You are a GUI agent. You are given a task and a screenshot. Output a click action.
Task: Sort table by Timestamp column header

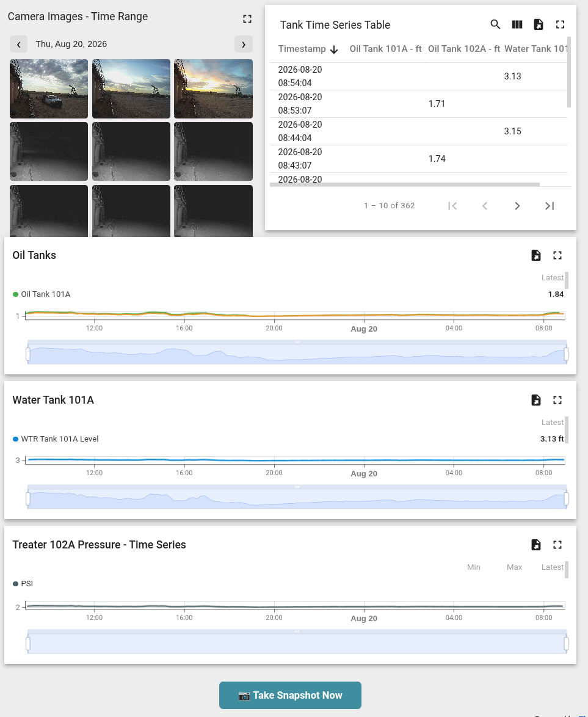302,49
